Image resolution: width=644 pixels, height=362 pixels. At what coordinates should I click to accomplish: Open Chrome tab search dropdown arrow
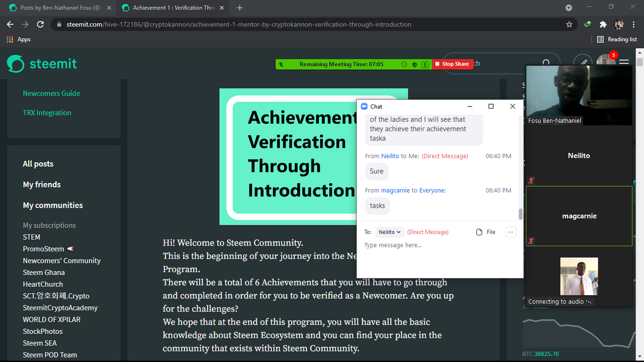(569, 8)
